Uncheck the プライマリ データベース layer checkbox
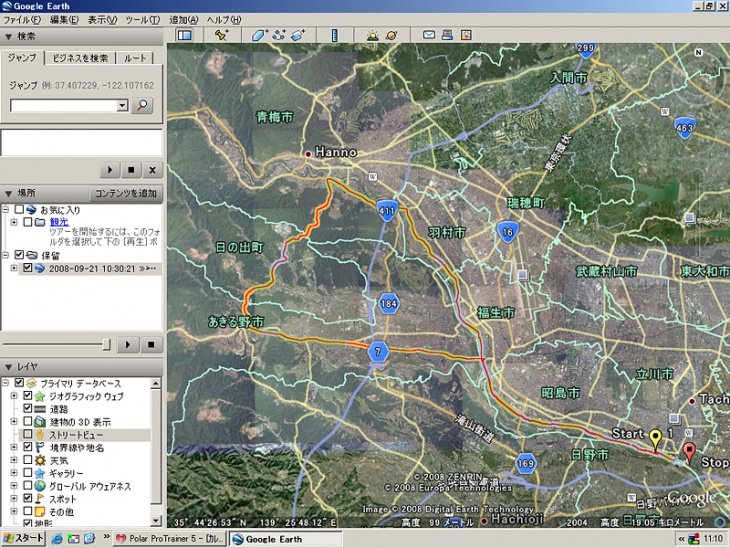This screenshot has height=548, width=730. (x=19, y=383)
